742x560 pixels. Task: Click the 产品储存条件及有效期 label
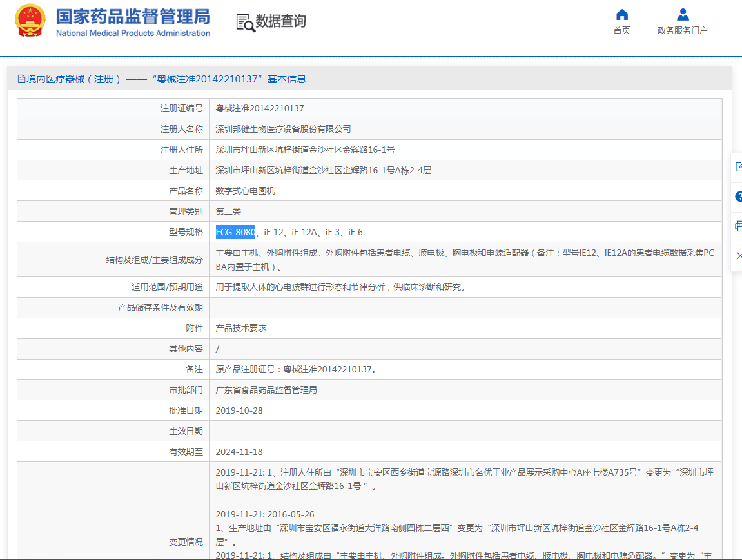tap(161, 308)
